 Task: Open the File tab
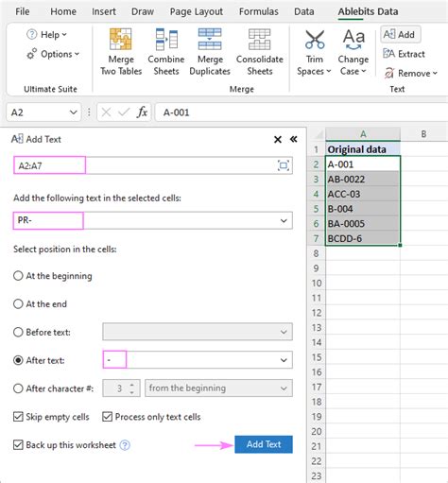23,11
